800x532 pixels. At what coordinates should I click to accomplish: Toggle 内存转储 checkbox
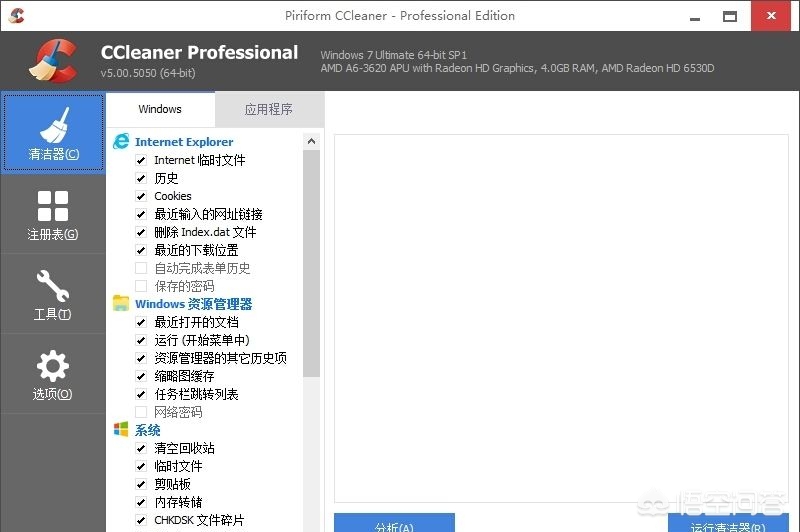(x=141, y=502)
